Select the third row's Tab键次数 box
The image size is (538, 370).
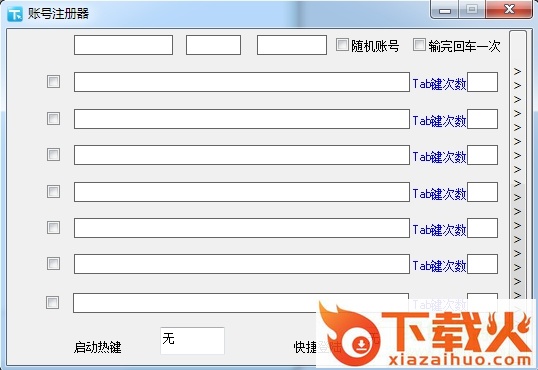click(x=482, y=155)
